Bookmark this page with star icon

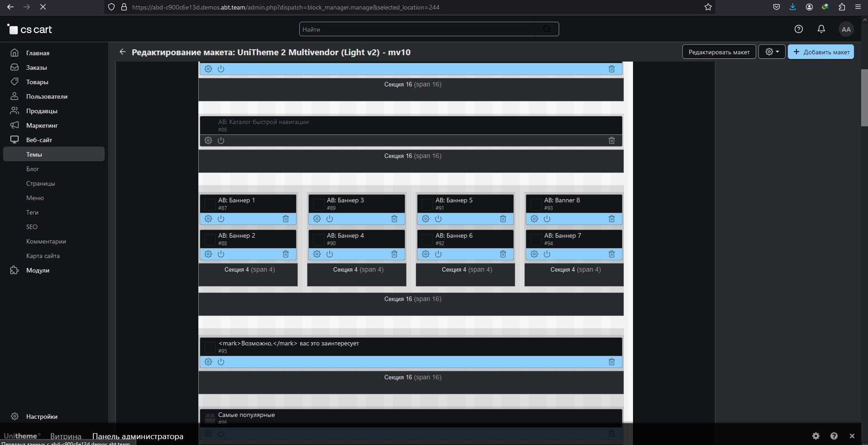[x=708, y=7]
